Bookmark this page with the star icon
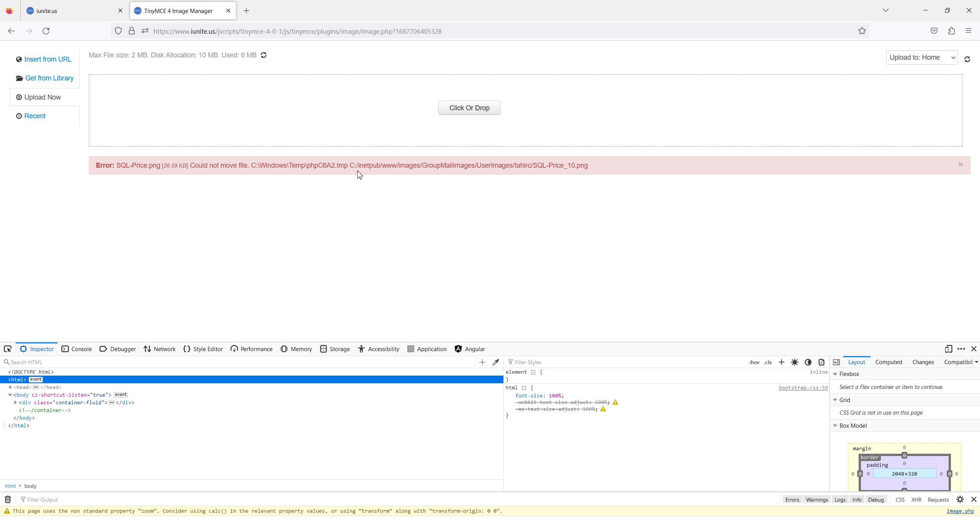The image size is (980, 528). tap(862, 31)
